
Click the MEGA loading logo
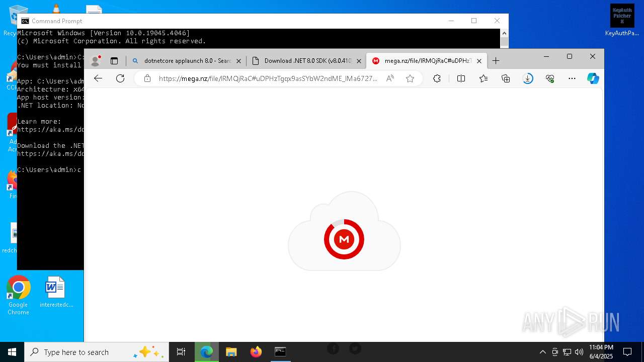coord(344,239)
